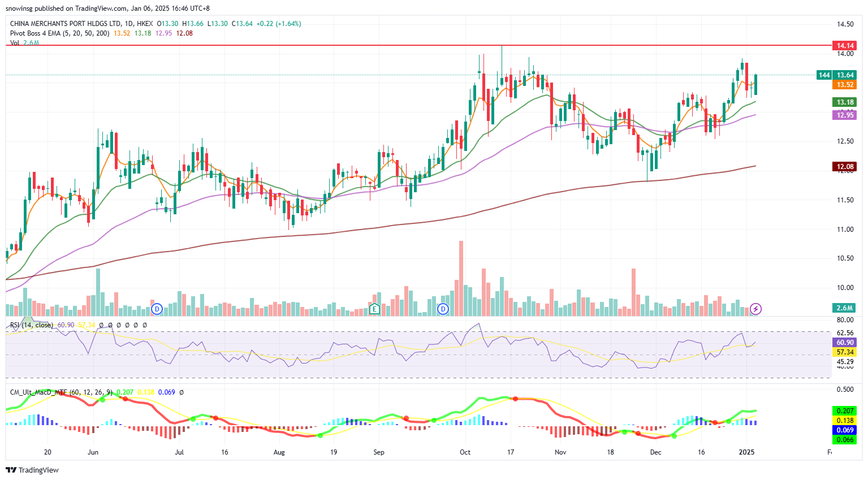Open the TradingView logo at bottom left
This screenshot has width=868, height=480.
coord(32,470)
